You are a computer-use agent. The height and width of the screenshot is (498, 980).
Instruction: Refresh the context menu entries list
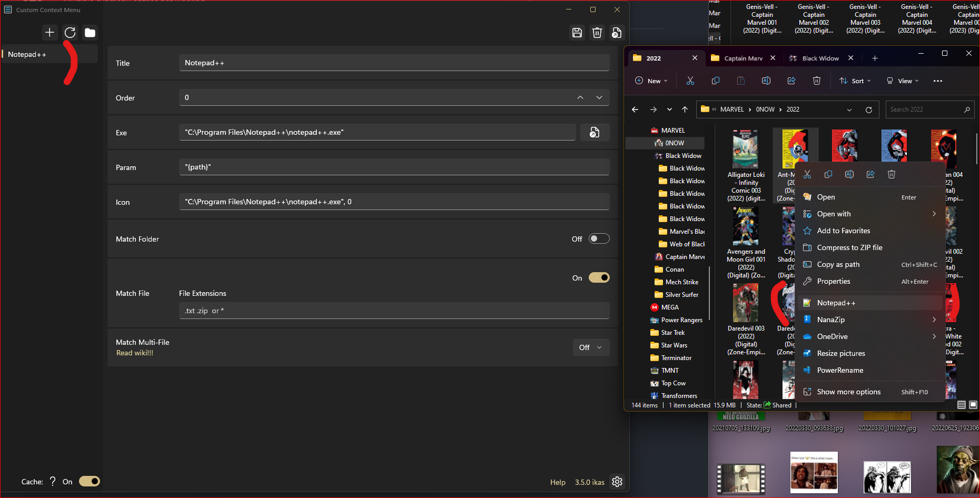click(70, 32)
